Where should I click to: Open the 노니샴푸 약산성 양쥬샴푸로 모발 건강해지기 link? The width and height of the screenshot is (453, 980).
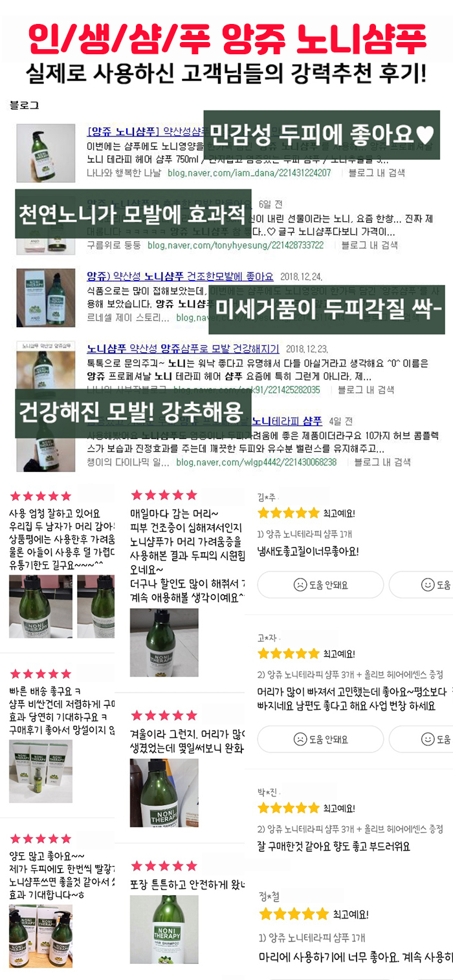(183, 348)
